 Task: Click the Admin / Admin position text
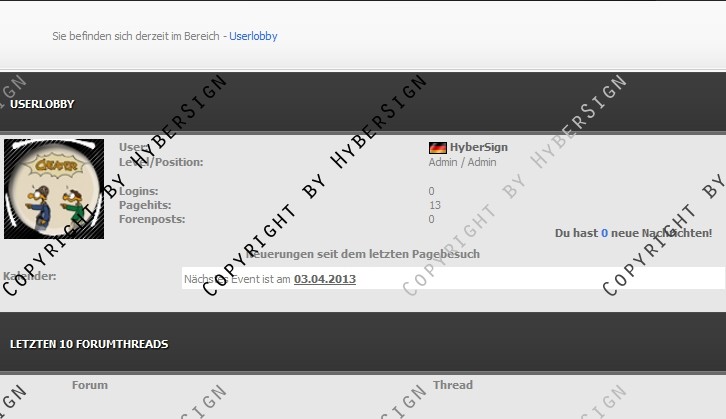pos(462,162)
